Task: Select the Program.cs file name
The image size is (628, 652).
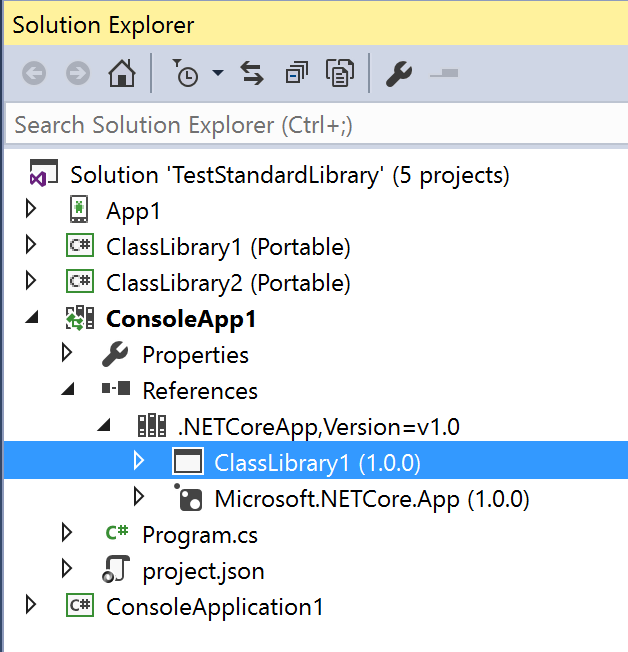Action: (x=200, y=536)
